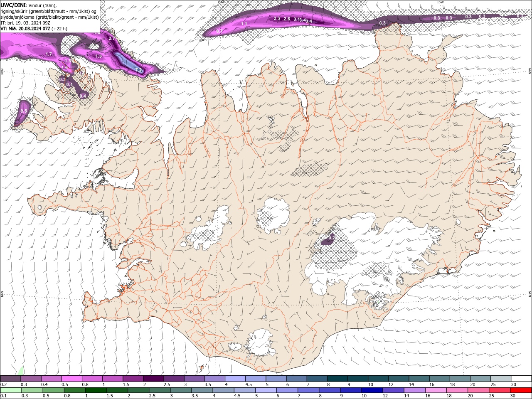Click the bright red 30 swatch in lower legend
Viewport: 532px width, 399px height.
(x=521, y=390)
